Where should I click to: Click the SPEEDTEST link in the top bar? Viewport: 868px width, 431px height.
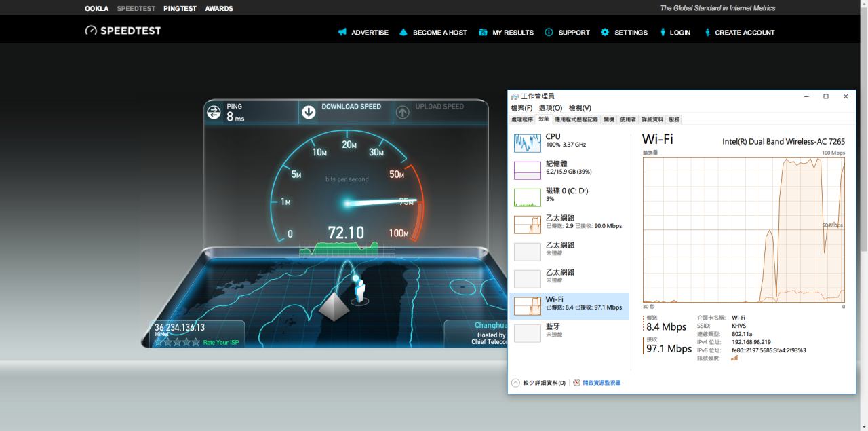[x=136, y=9]
